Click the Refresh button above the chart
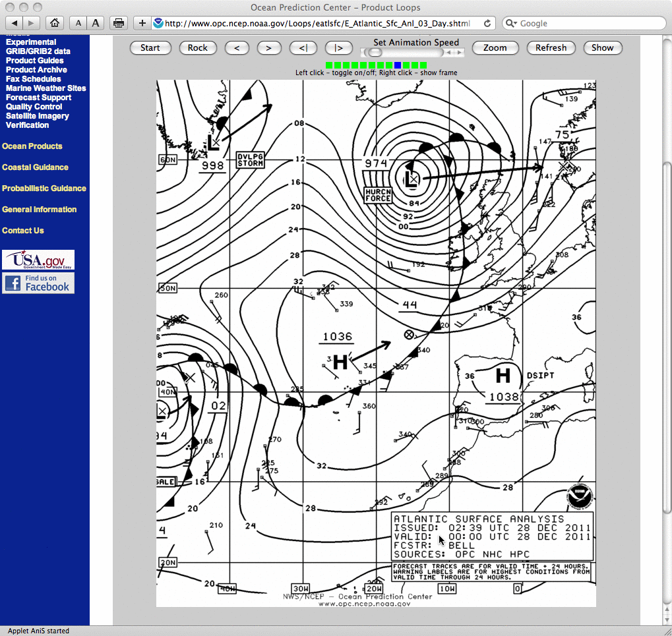The height and width of the screenshot is (636, 672). [551, 48]
